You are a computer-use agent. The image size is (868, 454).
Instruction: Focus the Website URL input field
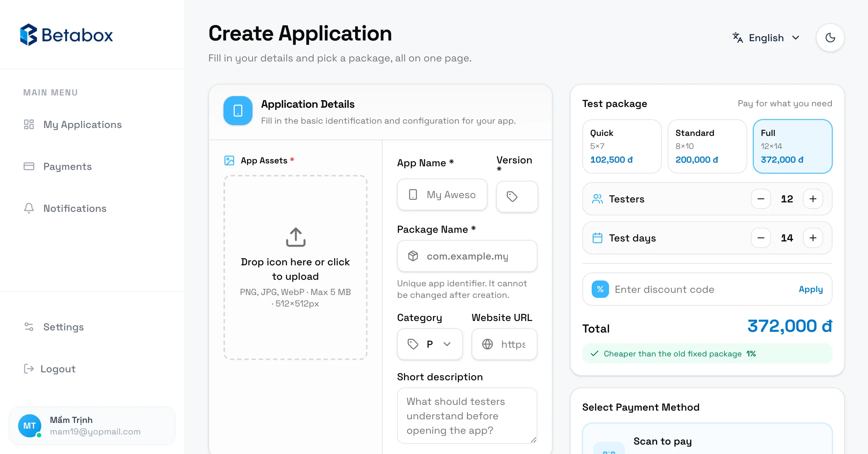pos(504,344)
